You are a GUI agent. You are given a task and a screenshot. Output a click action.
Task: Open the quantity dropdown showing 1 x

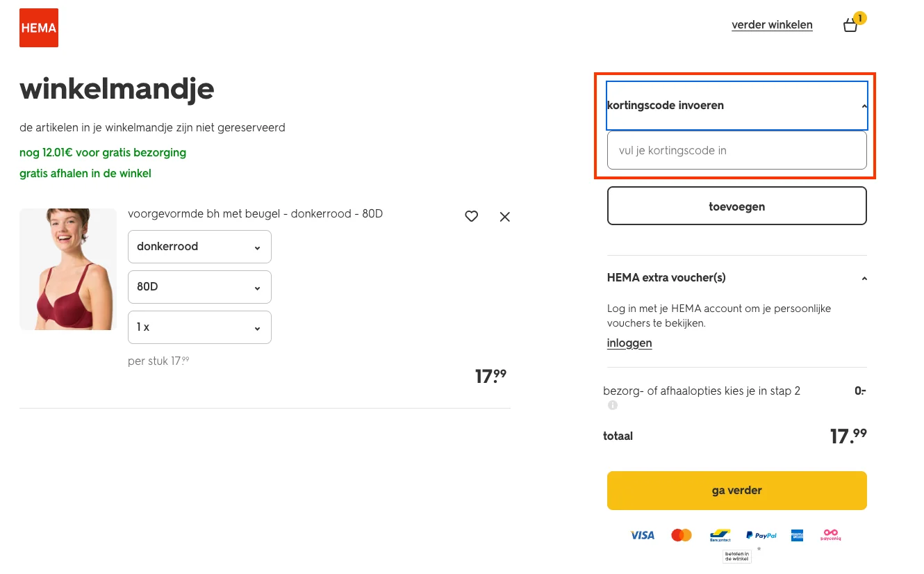coord(199,327)
